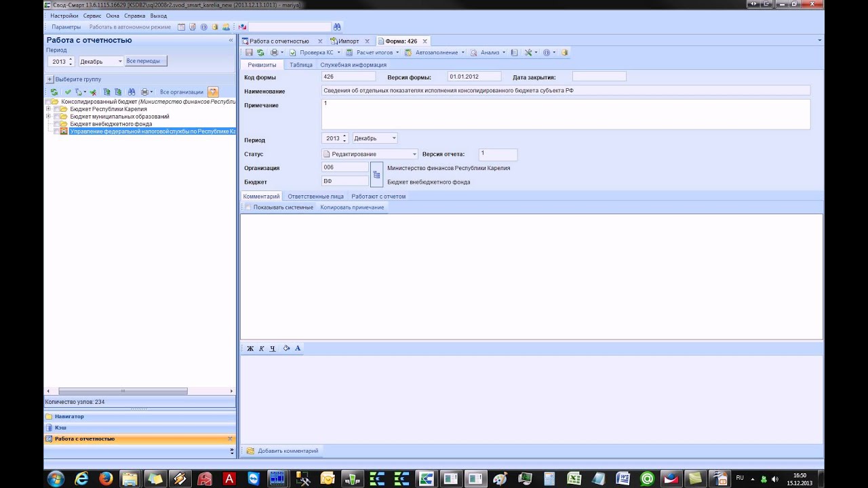Screen dimensions: 868x488
Task: Click the Print icon in form toolbar
Action: (x=274, y=52)
